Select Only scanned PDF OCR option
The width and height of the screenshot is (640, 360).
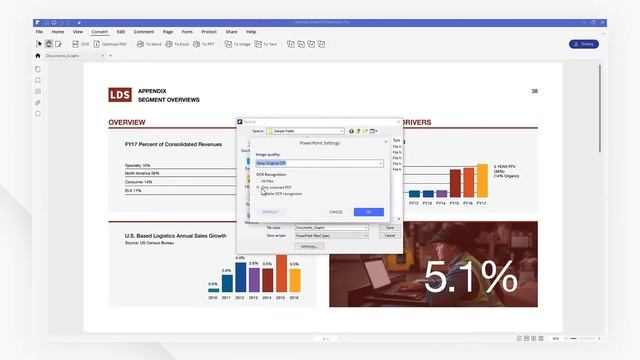(x=274, y=187)
